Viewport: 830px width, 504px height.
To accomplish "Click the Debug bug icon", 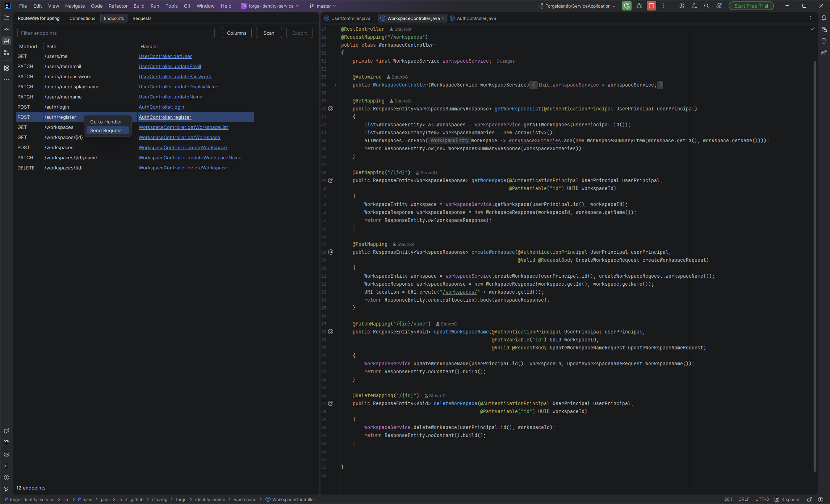I will 639,6.
